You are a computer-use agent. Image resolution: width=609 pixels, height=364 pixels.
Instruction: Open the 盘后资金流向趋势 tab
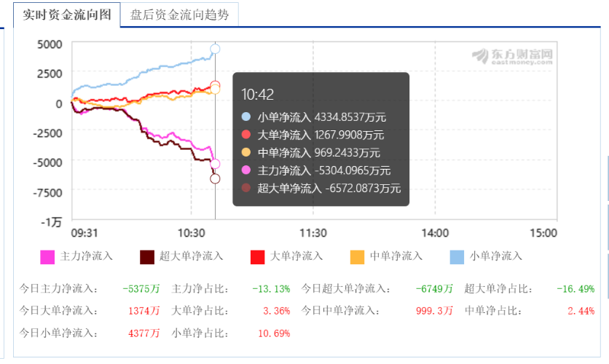click(179, 15)
